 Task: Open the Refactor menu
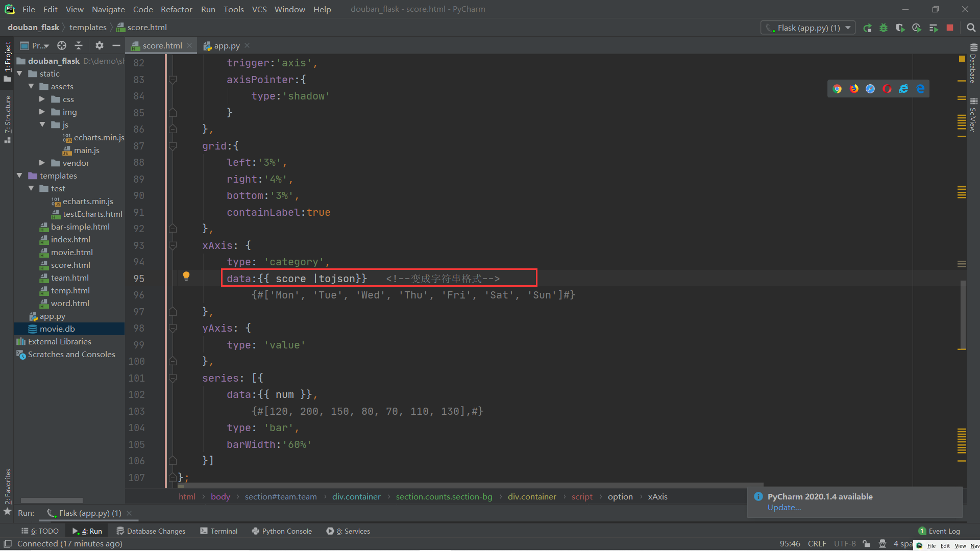coord(176,9)
